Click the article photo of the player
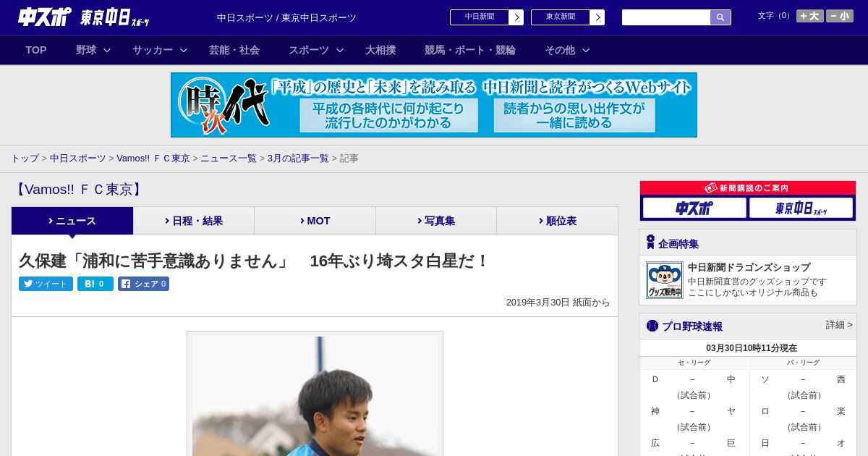This screenshot has width=868, height=456. 315,394
